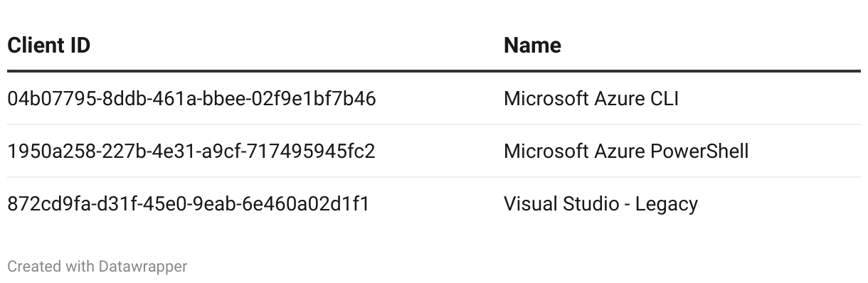The height and width of the screenshot is (283, 868).
Task: Open the Created with Datawrapper footer
Action: [x=97, y=267]
